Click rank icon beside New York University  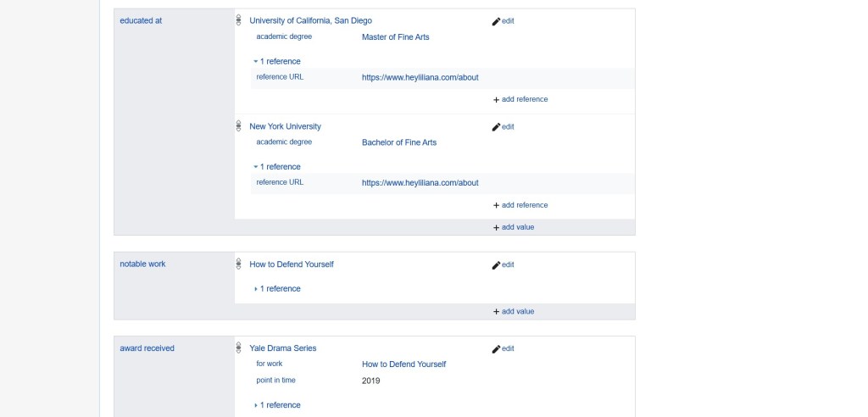(x=239, y=126)
